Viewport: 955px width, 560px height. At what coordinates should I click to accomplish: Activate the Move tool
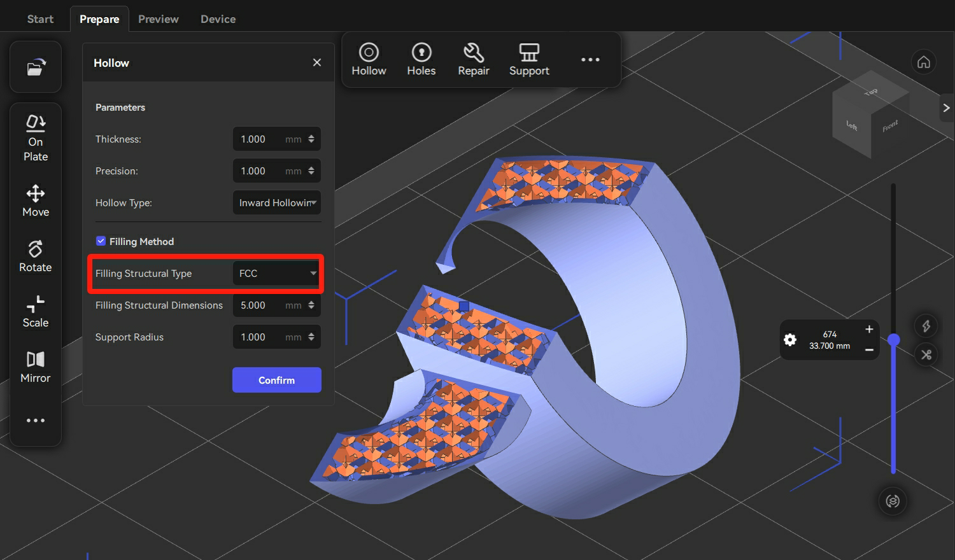coord(36,201)
